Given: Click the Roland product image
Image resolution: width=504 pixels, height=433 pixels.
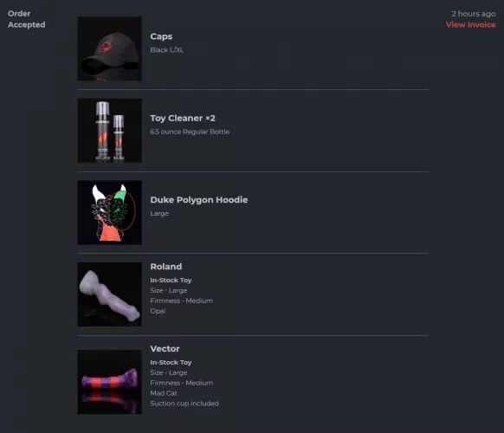Looking at the screenshot, I should pos(110,294).
